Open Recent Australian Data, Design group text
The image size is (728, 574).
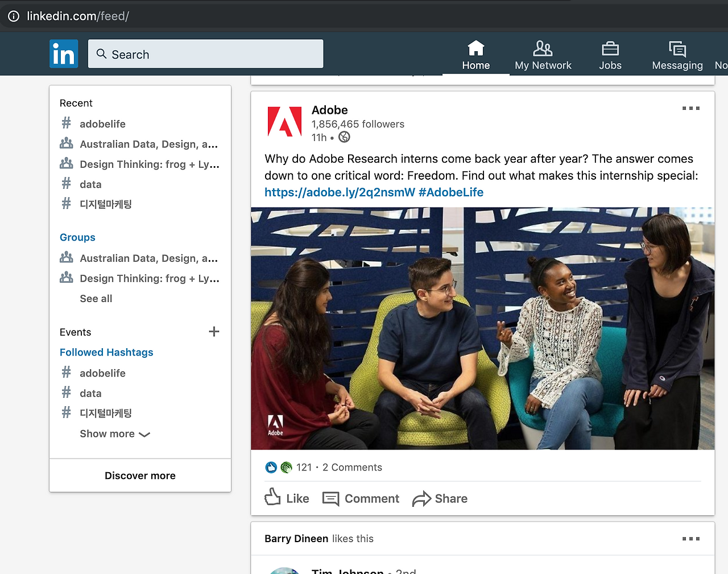[x=149, y=144]
